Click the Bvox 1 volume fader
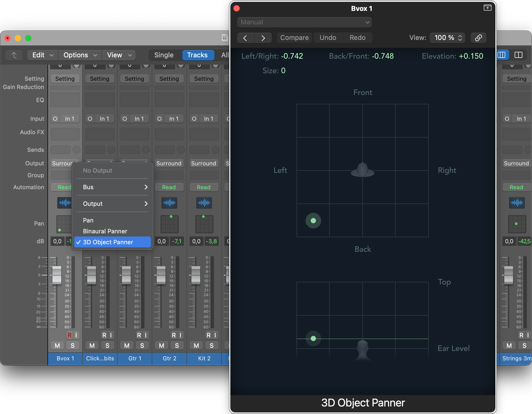 pyautogui.click(x=57, y=275)
